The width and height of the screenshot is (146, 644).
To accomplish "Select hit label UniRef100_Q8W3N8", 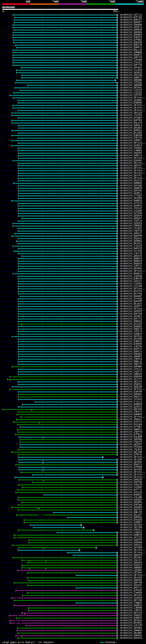I will click(131, 85).
